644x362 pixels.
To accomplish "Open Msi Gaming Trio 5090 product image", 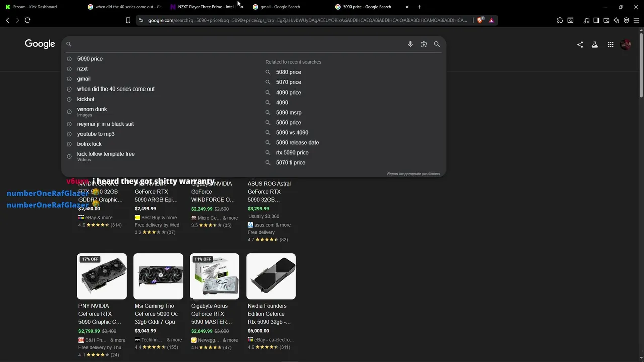I will click(x=158, y=277).
